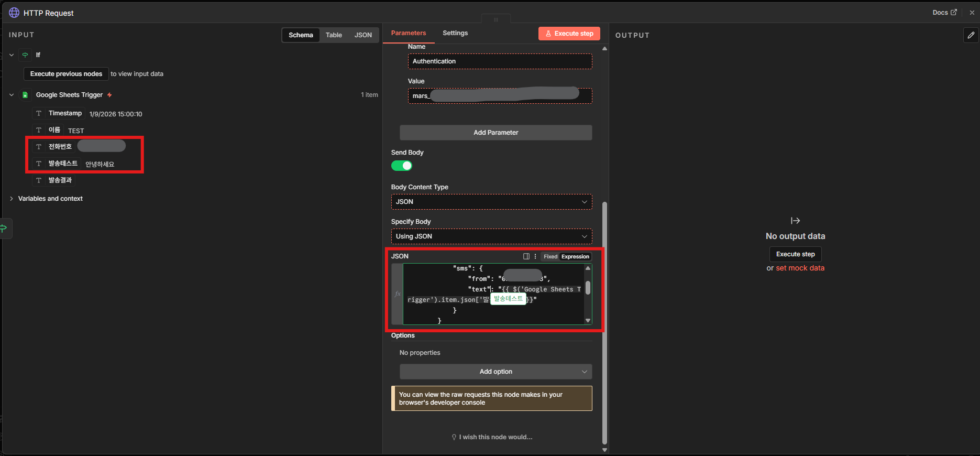Open the Body Content Type dropdown
This screenshot has width=980, height=456.
tap(491, 202)
